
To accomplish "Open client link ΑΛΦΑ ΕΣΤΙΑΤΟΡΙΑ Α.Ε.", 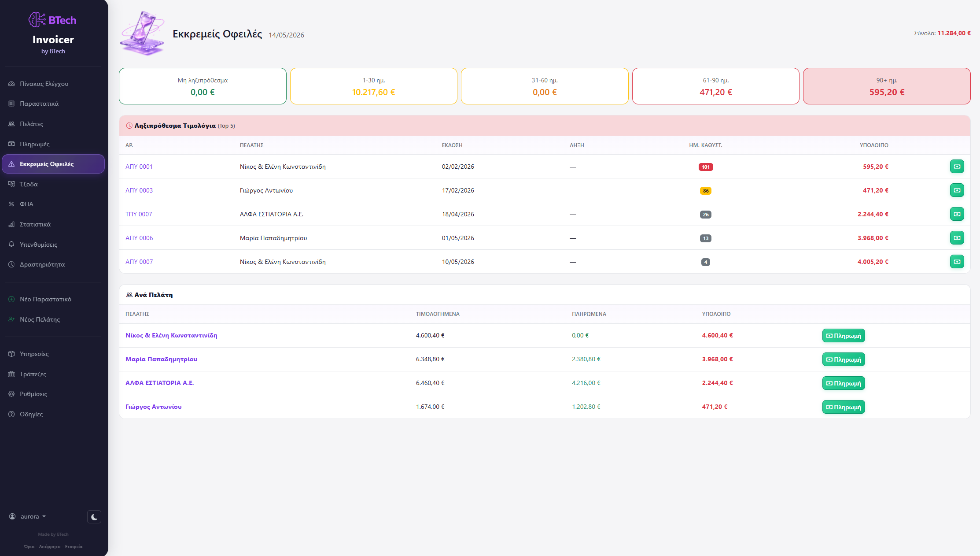I will pyautogui.click(x=159, y=383).
